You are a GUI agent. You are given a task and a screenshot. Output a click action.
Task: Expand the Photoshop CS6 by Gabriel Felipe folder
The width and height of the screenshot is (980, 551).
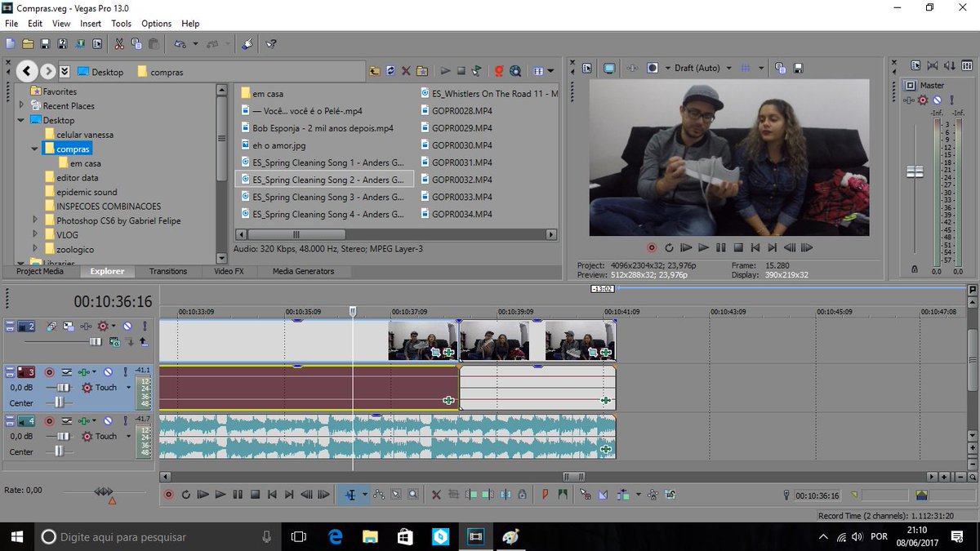point(35,220)
